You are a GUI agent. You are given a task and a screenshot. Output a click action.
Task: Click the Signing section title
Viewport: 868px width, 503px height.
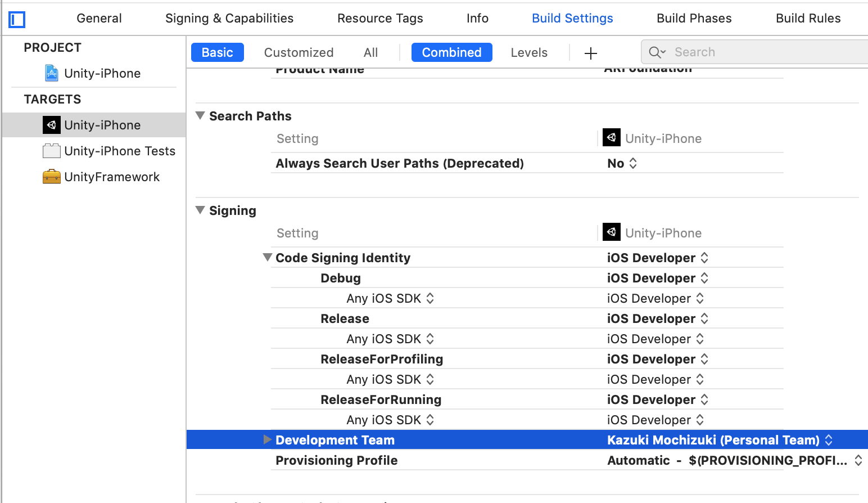tap(233, 210)
